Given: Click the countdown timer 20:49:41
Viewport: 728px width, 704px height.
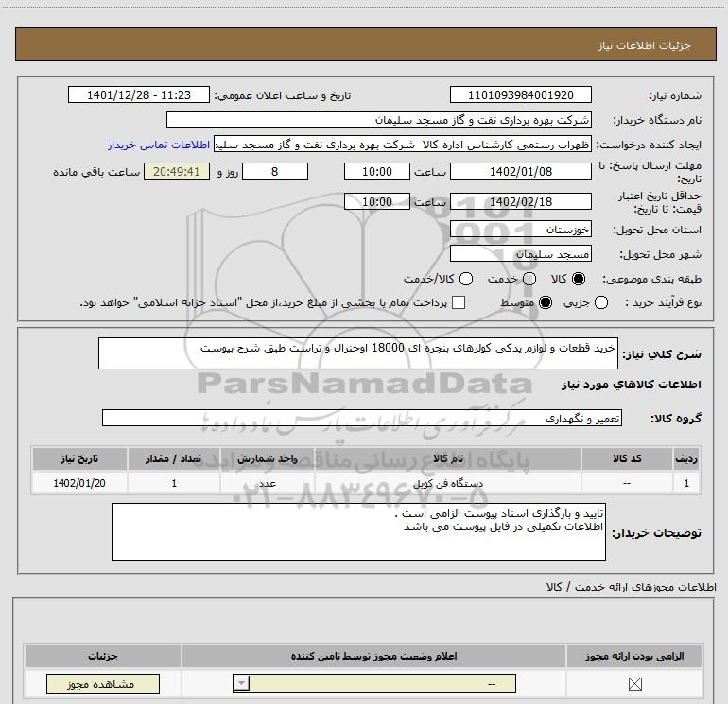Looking at the screenshot, I should (x=177, y=171).
